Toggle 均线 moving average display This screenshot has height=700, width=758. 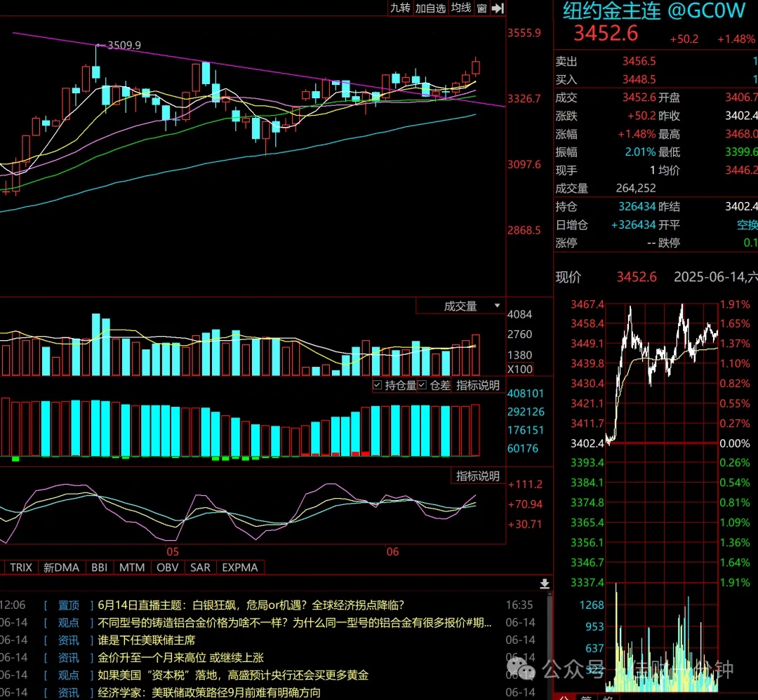tap(460, 8)
